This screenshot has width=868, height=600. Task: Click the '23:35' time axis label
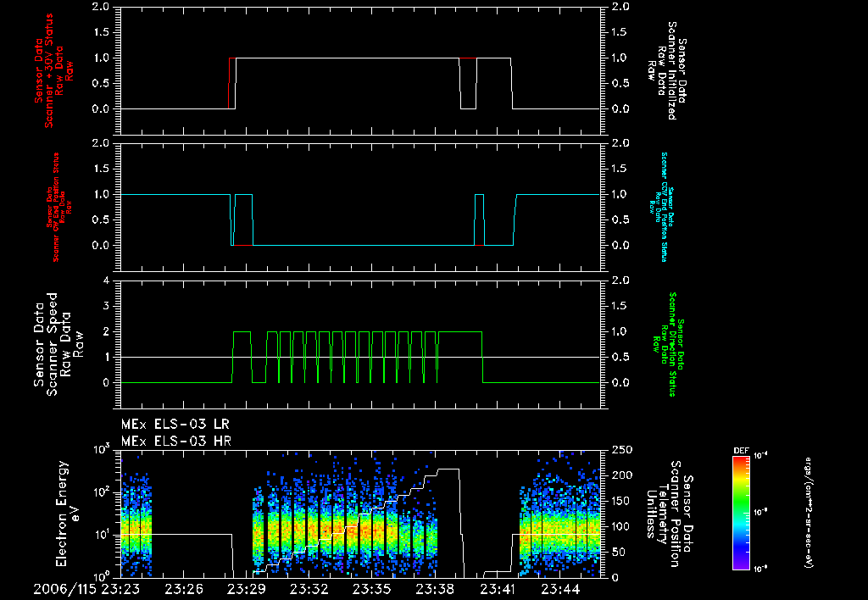click(373, 589)
